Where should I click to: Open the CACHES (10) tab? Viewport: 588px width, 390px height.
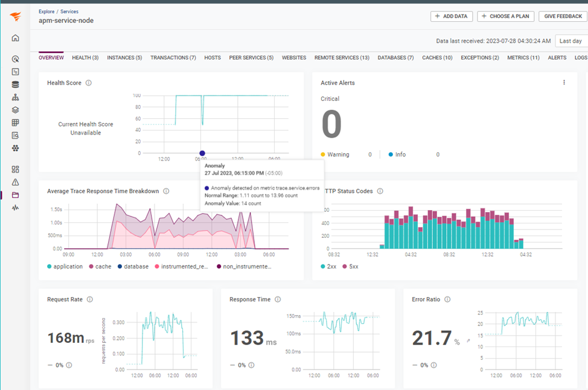pyautogui.click(x=437, y=58)
